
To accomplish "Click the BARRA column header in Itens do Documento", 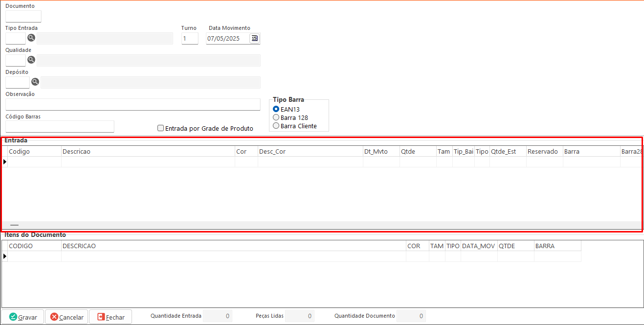I will [557, 246].
